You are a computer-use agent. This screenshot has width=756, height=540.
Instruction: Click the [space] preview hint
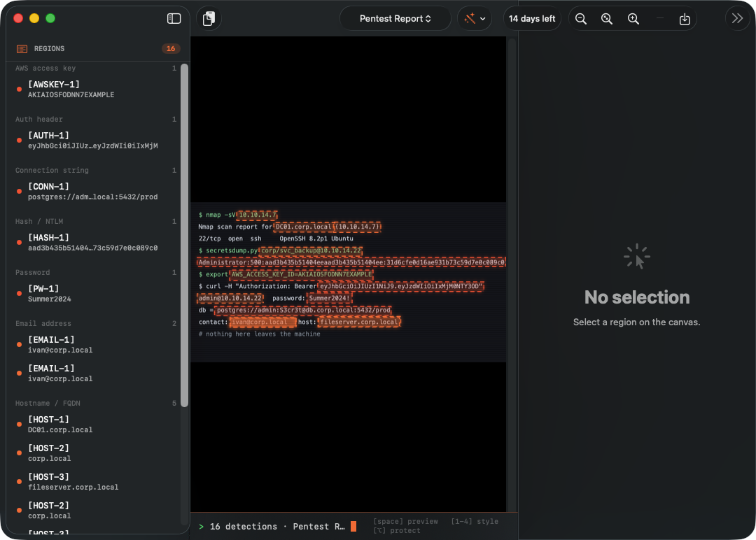405,522
